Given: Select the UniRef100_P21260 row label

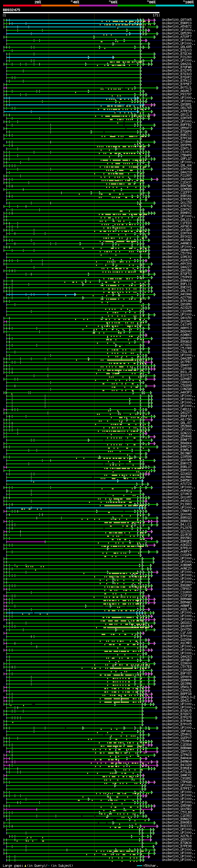Looking at the screenshot, I should [177, 57].
